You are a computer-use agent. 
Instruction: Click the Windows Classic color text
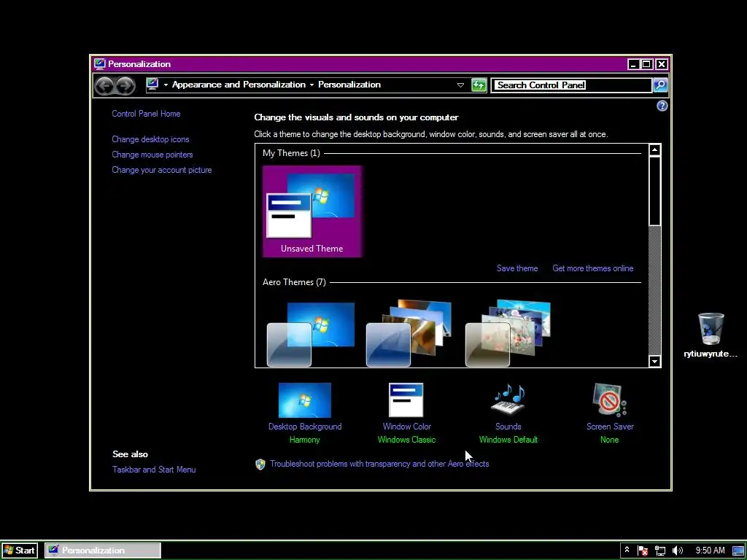(x=407, y=440)
